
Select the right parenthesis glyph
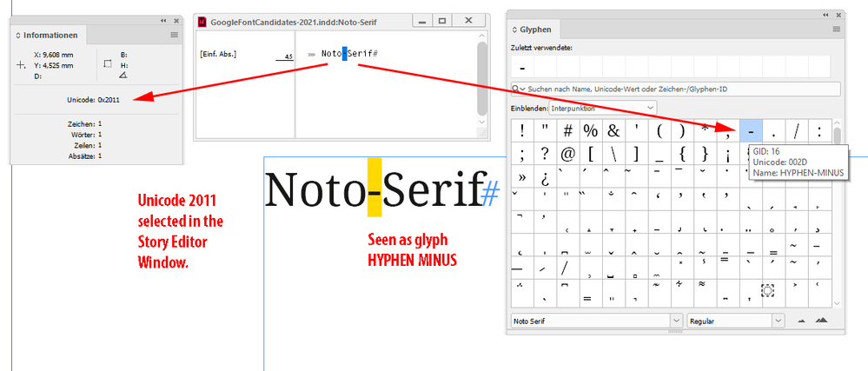(682, 130)
